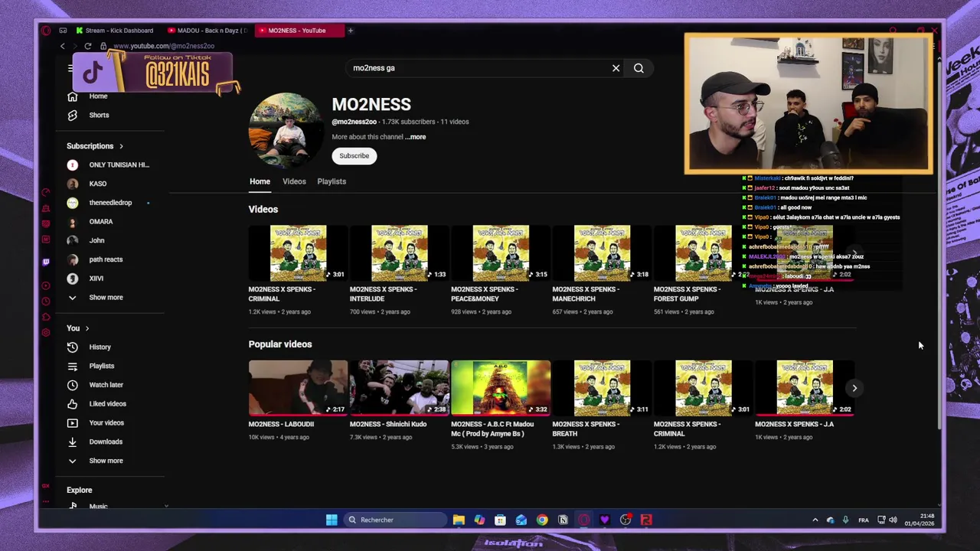The width and height of the screenshot is (980, 551).
Task: Open Opera sidebar settings gear
Action: point(46,332)
